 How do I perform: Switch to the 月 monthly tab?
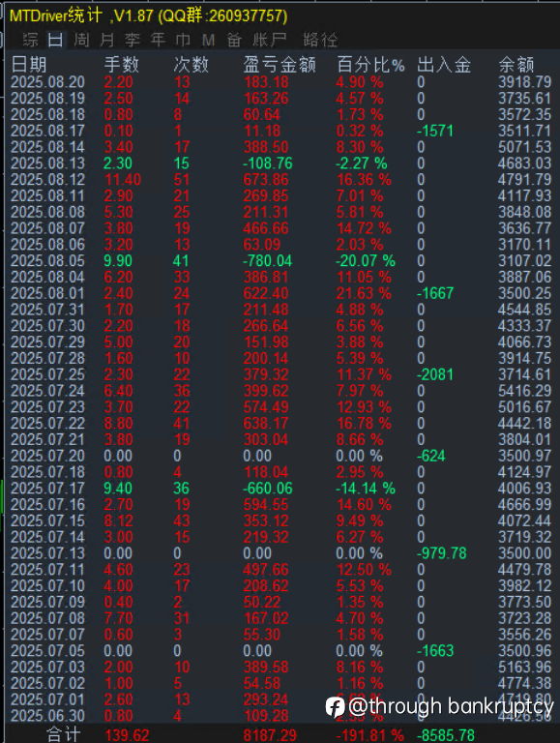point(107,40)
